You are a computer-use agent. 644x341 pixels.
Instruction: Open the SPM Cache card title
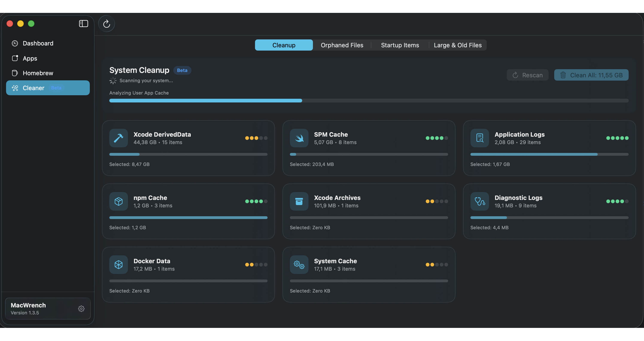tap(331, 134)
